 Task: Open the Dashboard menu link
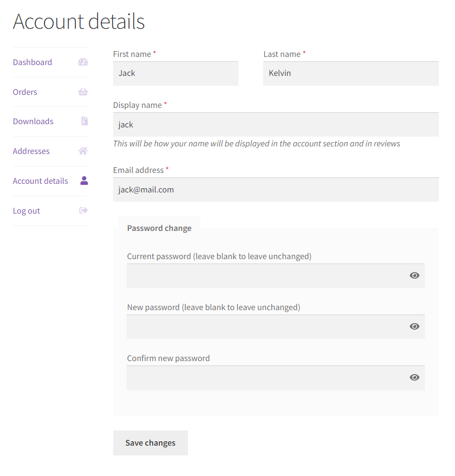(32, 62)
